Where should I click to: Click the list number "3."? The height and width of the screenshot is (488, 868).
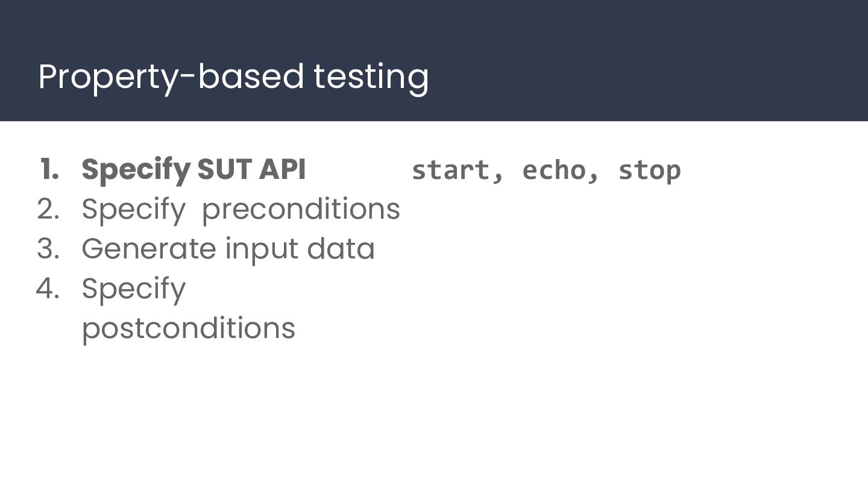click(48, 249)
